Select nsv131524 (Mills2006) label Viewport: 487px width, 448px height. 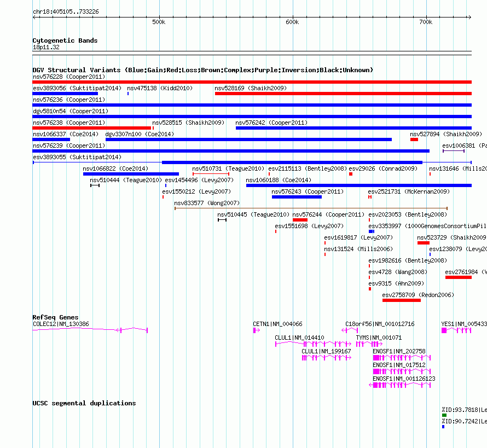coord(358,249)
